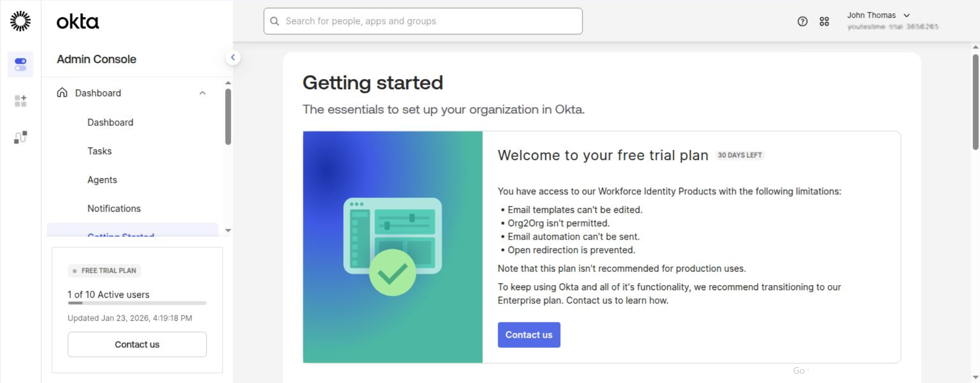Screen dimensions: 980x383
Task: Collapse the Dashboard menu section chevron
Action: click(203, 93)
